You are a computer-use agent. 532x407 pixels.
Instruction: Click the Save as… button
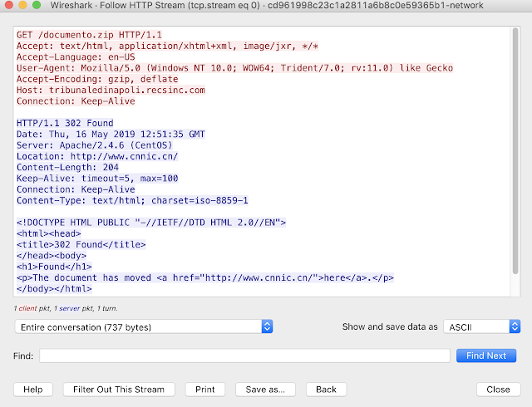[x=265, y=390]
